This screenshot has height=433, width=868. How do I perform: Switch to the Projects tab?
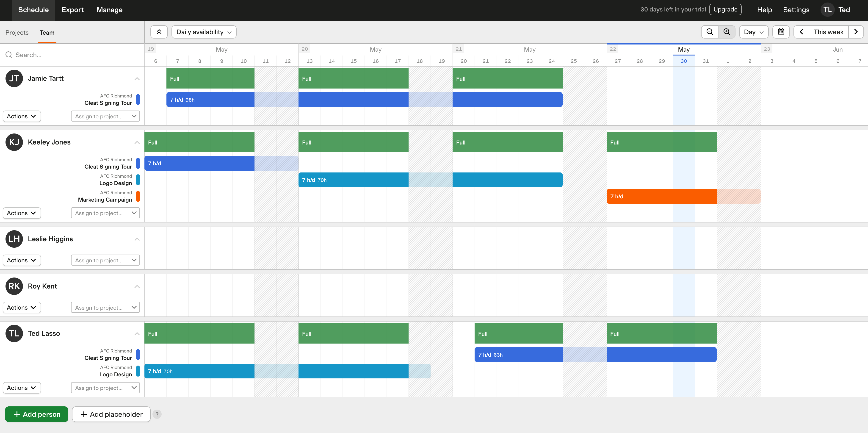pos(17,33)
